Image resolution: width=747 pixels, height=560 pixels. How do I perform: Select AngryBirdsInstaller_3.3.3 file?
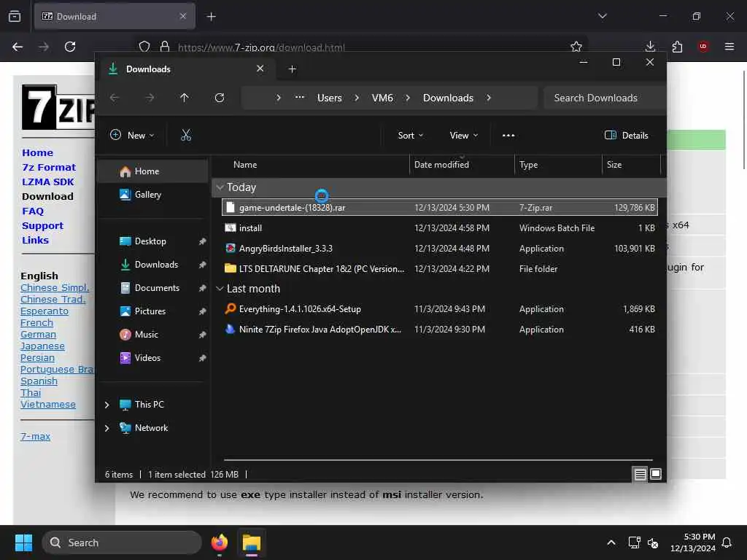point(439,249)
